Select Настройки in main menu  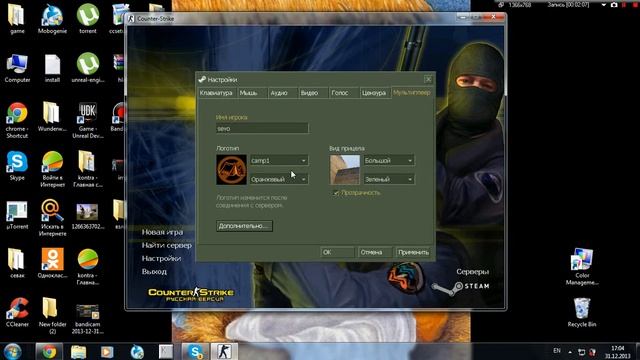[161, 258]
